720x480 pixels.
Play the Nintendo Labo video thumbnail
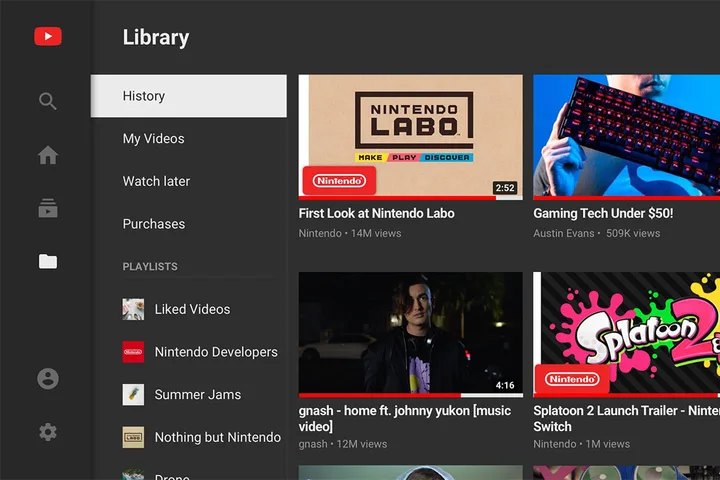[411, 136]
